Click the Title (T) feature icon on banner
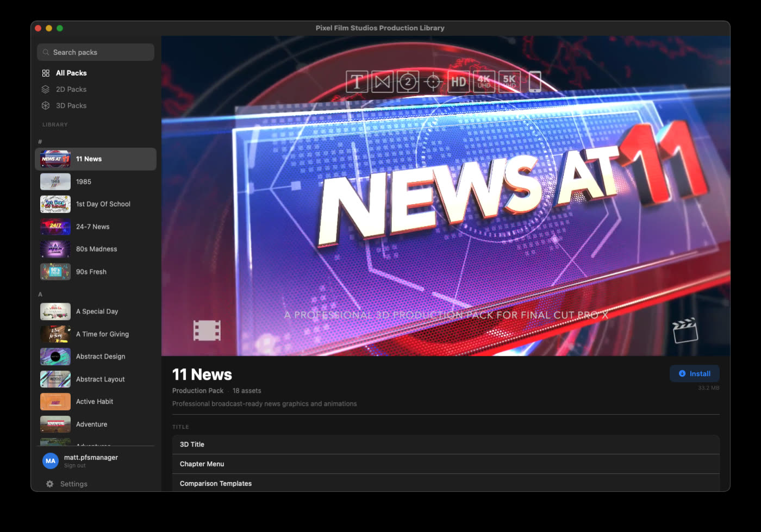The height and width of the screenshot is (532, 761). pyautogui.click(x=357, y=82)
